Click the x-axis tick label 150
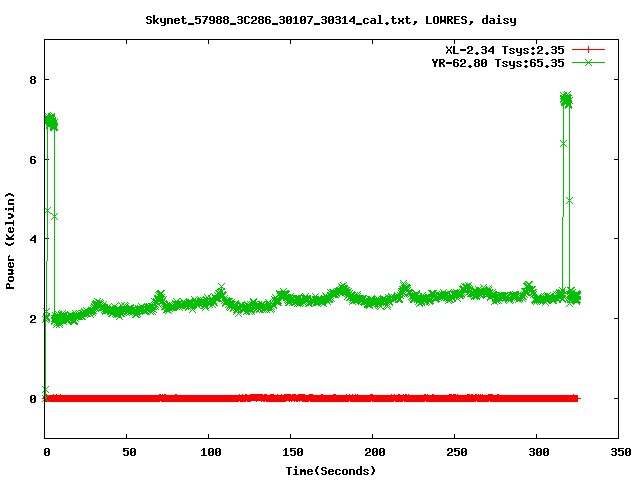Viewport: 640px width, 480px height. tap(293, 452)
